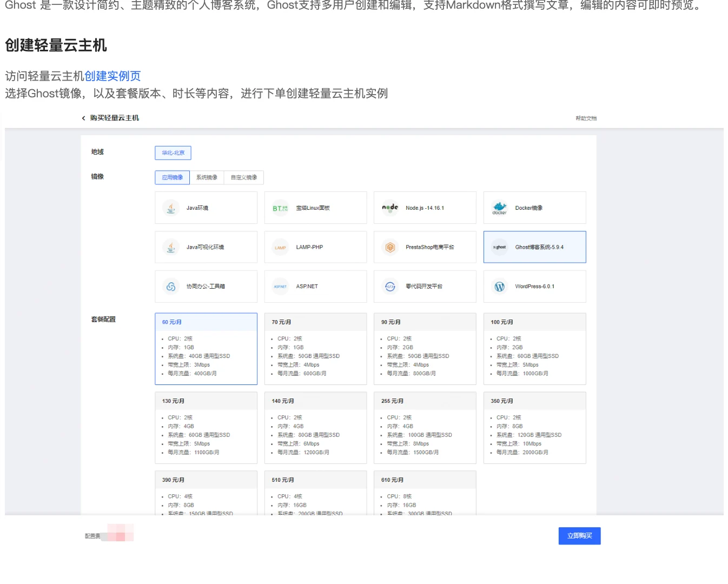Select the LAMP-PHP icon
The image size is (728, 584).
pos(280,247)
